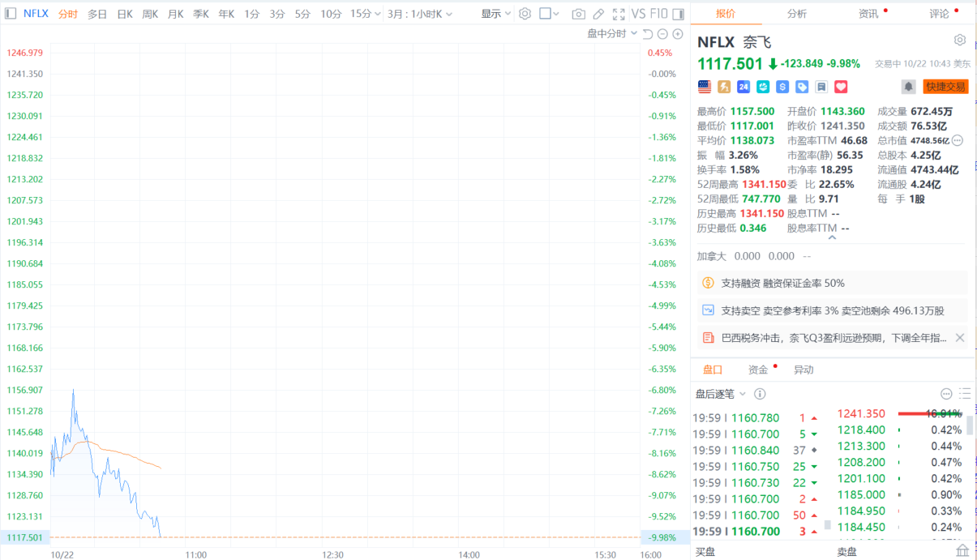The image size is (977, 560).
Task: Open the 显示 display dropdown
Action: click(496, 14)
